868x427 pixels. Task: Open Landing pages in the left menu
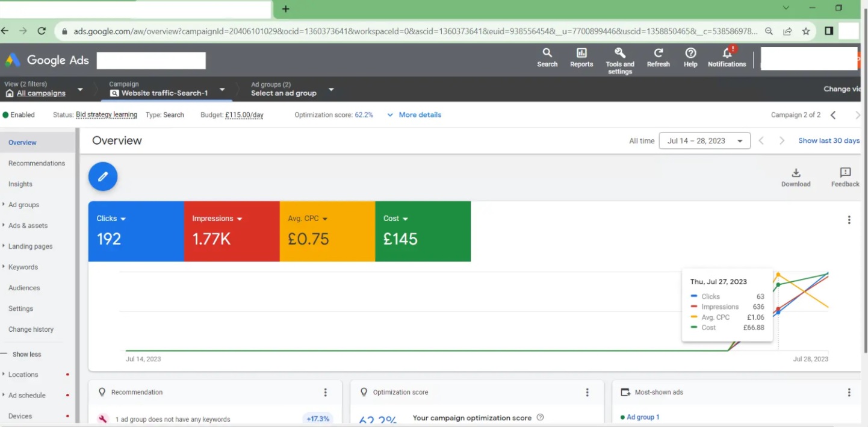30,246
